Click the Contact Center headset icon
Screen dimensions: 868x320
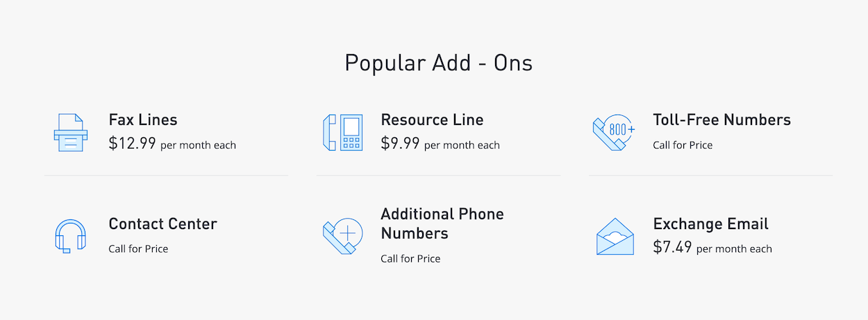(x=70, y=236)
